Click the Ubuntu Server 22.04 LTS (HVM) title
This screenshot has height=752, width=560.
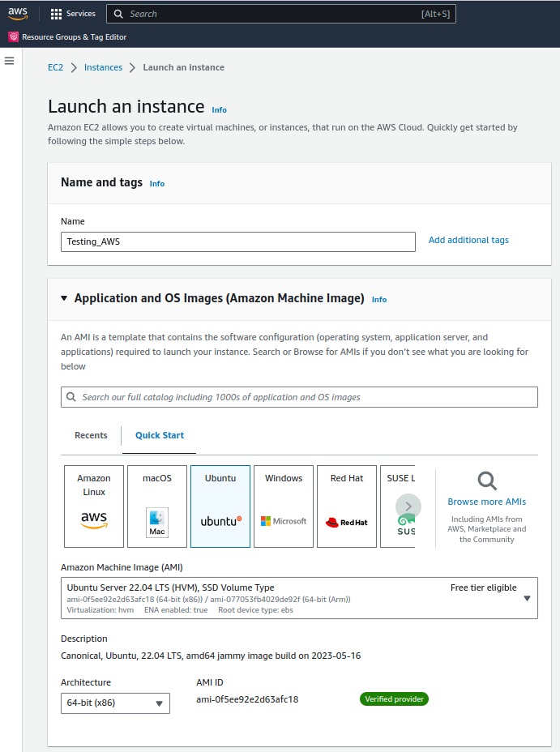[x=171, y=588]
